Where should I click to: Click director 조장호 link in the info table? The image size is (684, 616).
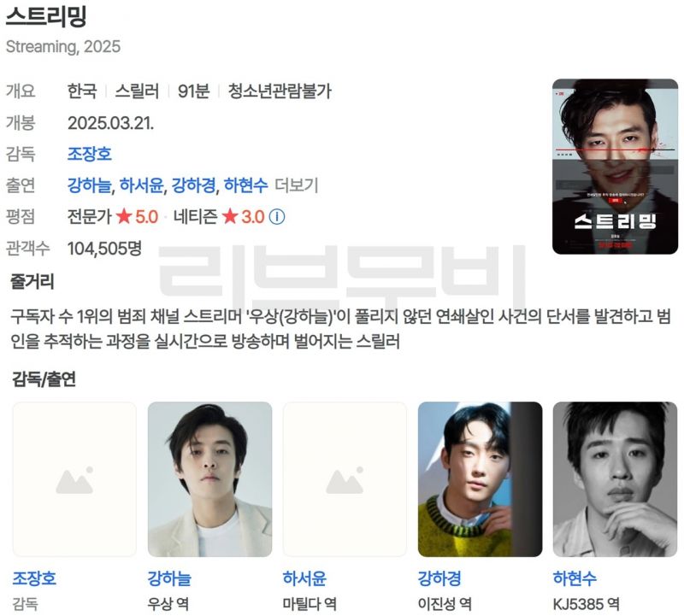(90, 154)
